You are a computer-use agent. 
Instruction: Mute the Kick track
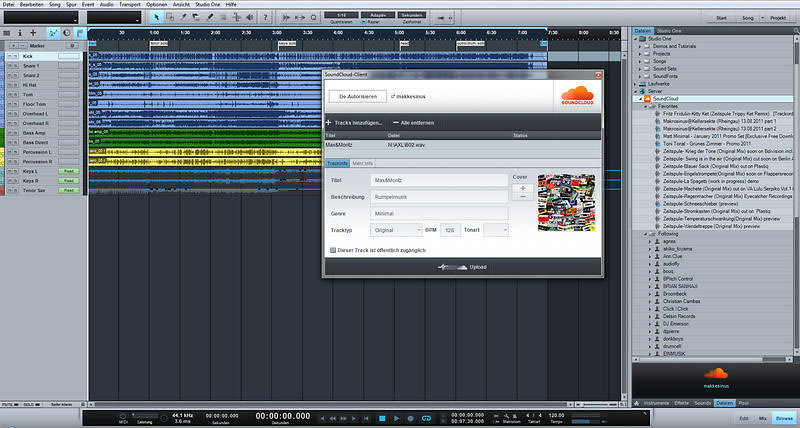click(x=10, y=56)
